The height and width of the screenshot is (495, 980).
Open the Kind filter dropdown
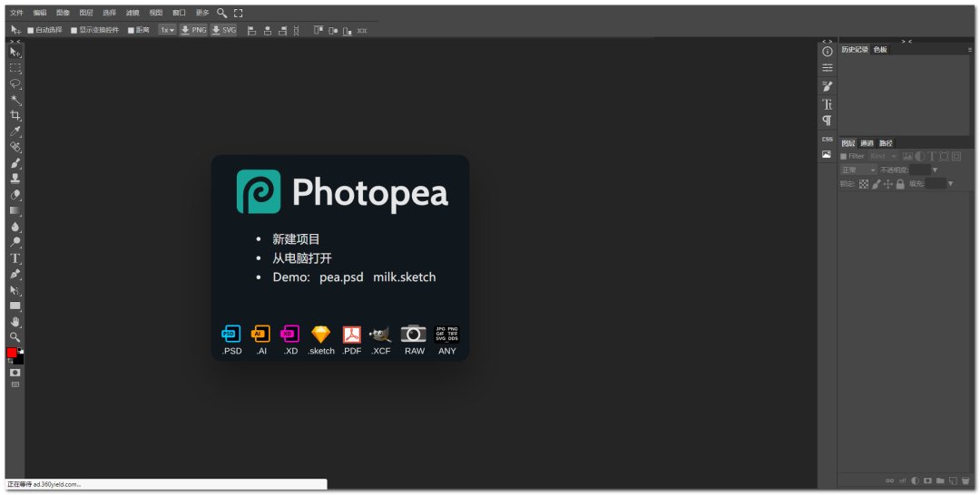point(883,156)
